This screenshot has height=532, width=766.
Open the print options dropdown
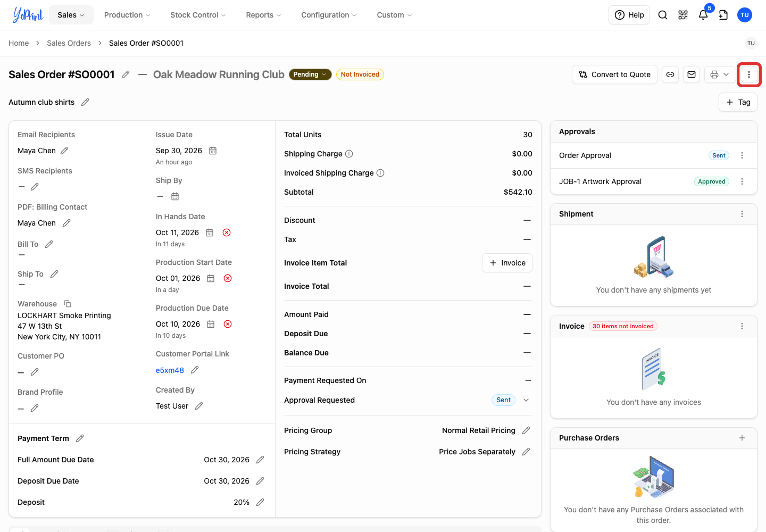[720, 74]
